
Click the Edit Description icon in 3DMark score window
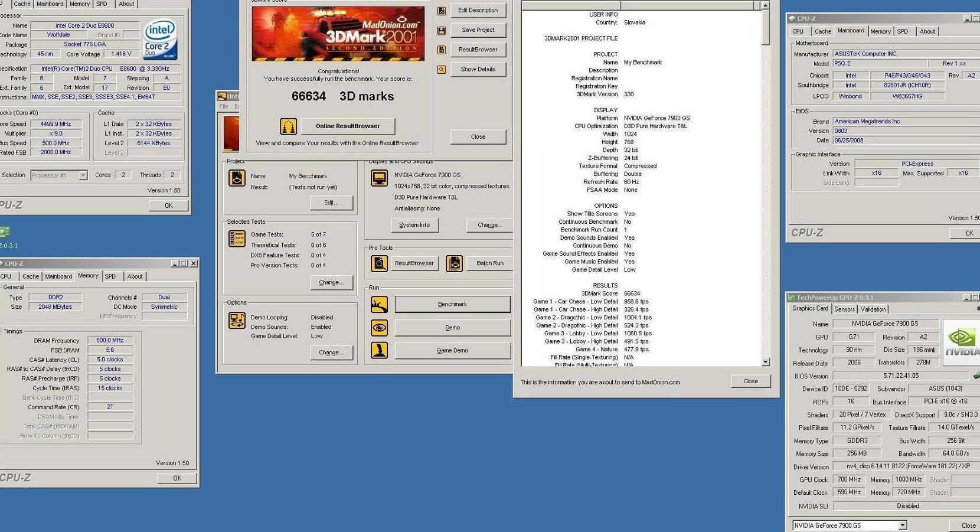(x=442, y=11)
